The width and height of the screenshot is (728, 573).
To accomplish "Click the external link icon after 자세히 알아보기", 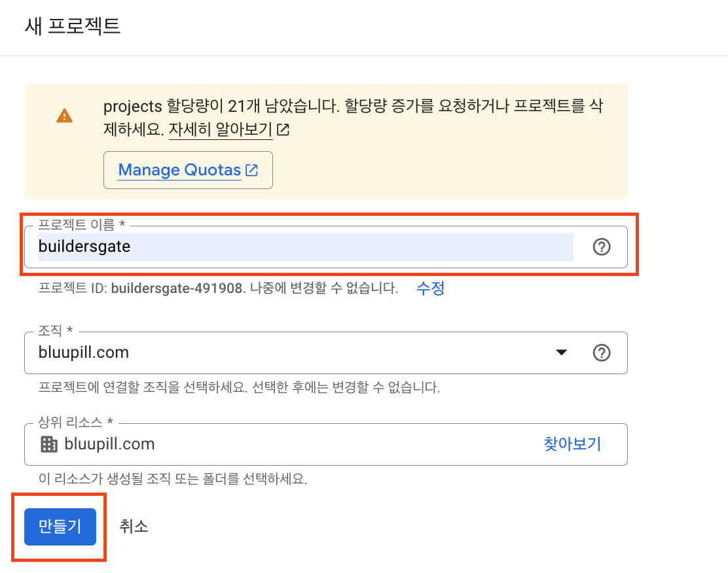I will click(282, 130).
